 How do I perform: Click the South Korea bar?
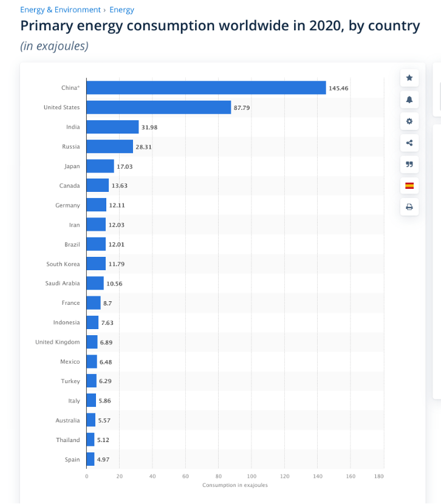tap(96, 264)
